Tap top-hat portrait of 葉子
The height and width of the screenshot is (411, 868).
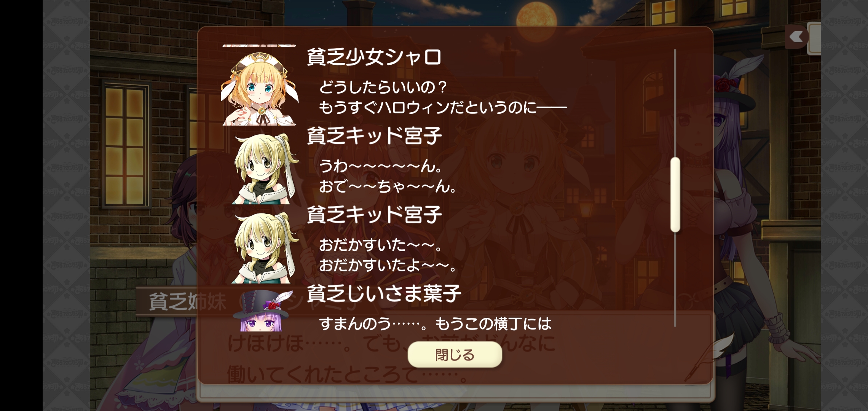(263, 311)
